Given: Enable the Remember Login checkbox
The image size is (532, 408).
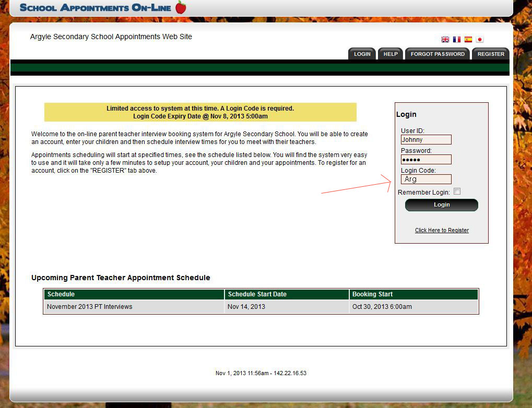Looking at the screenshot, I should (457, 191).
